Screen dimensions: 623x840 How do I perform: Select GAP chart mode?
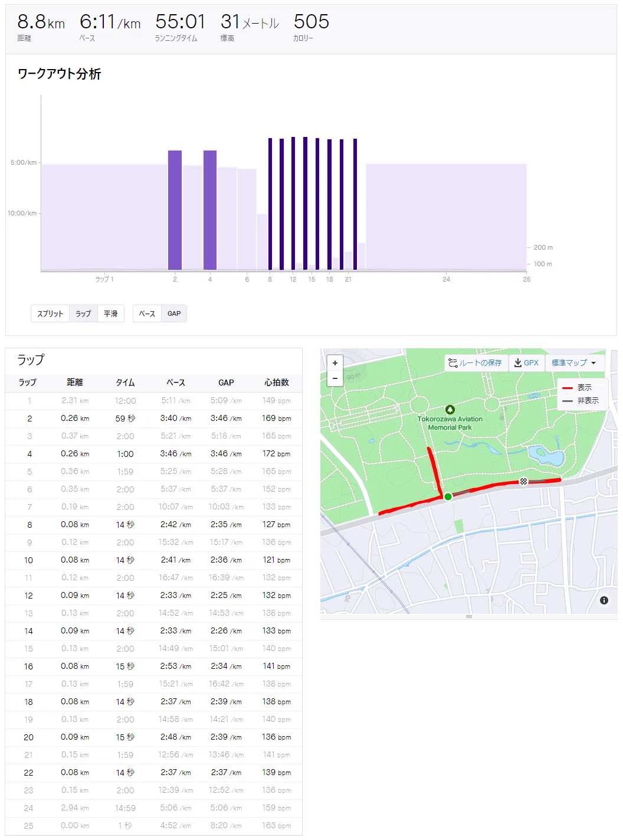click(x=174, y=313)
